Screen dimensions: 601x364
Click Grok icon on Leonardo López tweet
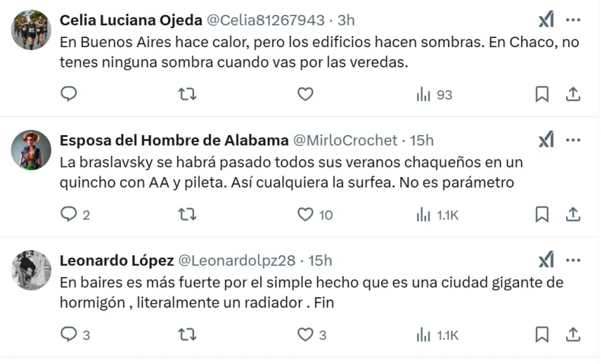tap(546, 260)
